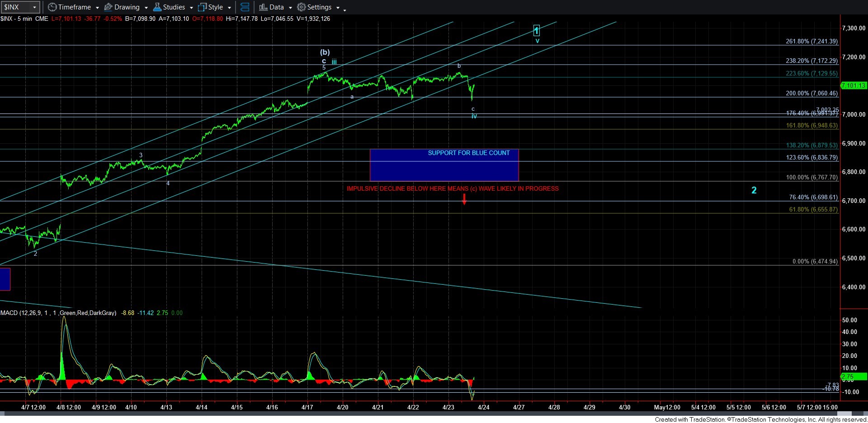Open the toolbar overflow arrow after Settings
The image size is (868, 423).
coord(344,9)
